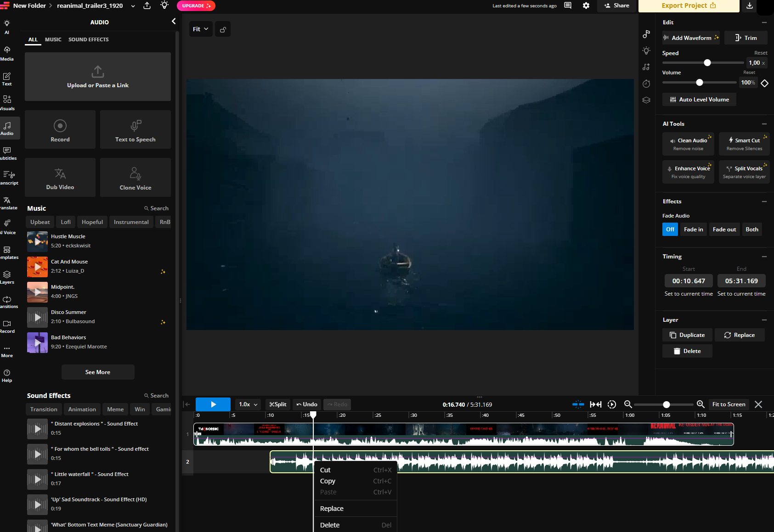
Task: Toggle the timeline snapping icon
Action: (578, 404)
